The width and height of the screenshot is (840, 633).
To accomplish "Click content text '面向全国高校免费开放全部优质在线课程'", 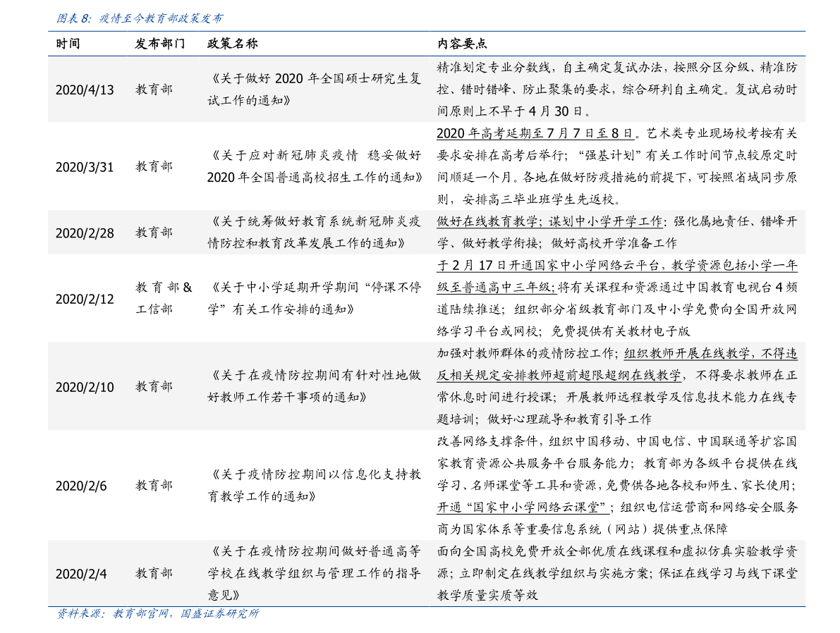I will coord(550,551).
